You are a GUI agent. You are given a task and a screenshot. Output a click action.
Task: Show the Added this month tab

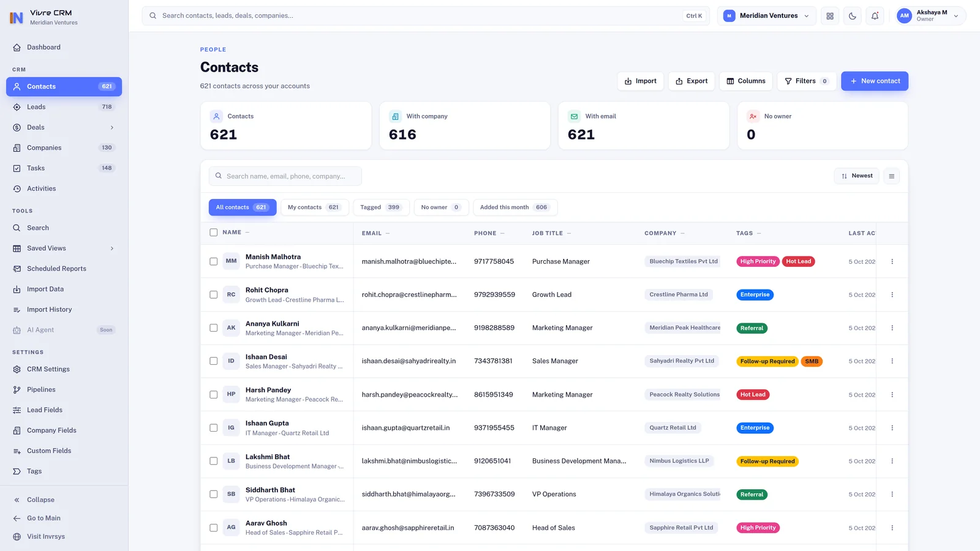coord(515,208)
